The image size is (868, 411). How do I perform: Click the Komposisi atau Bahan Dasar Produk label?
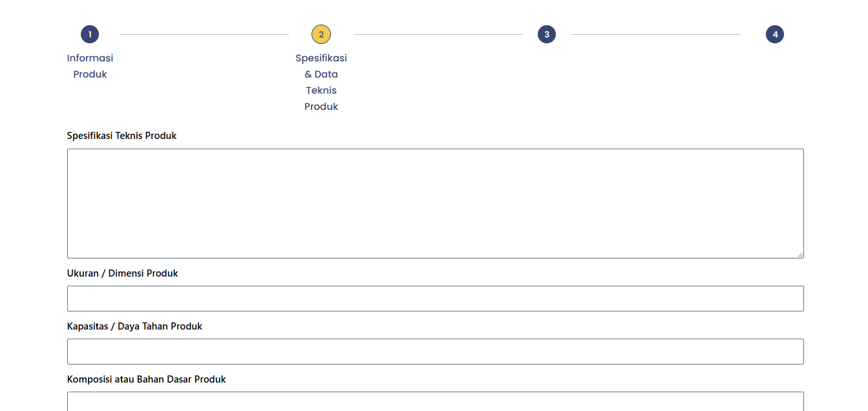[x=147, y=379]
